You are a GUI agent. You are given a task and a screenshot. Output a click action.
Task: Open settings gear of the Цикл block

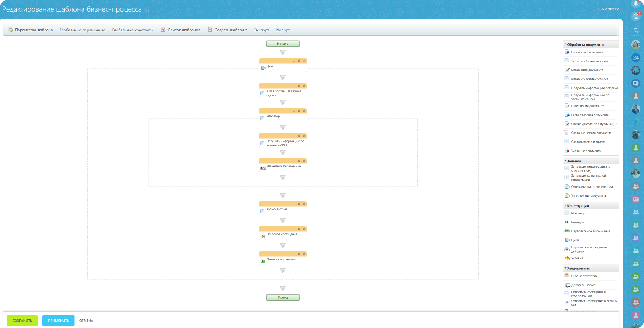pos(299,61)
